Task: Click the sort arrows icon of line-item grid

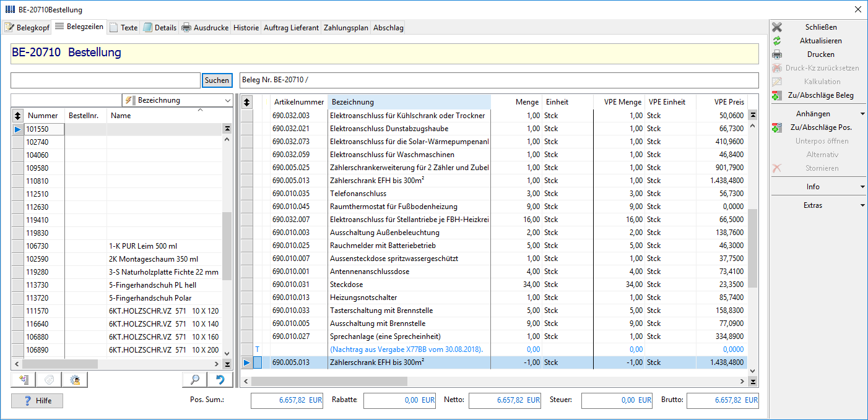Action: [x=246, y=102]
